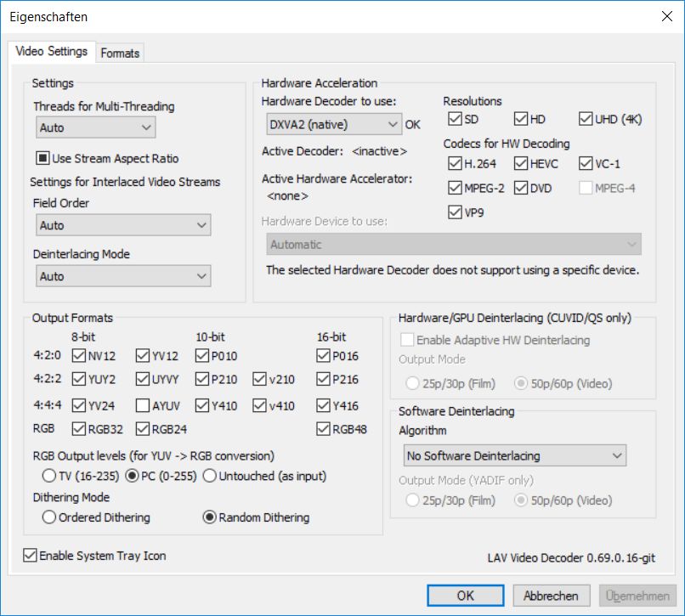The image size is (685, 616).
Task: Click the OK button
Action: click(465, 596)
